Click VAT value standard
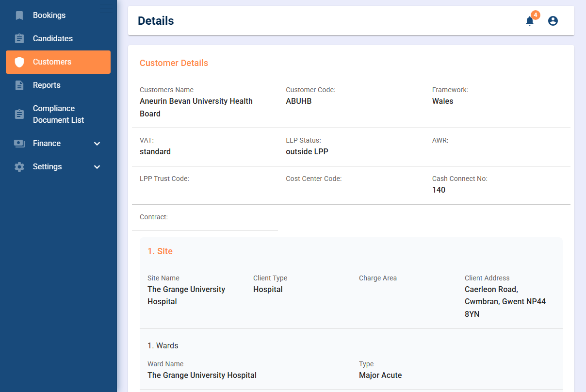This screenshot has height=392, width=586. click(x=155, y=152)
